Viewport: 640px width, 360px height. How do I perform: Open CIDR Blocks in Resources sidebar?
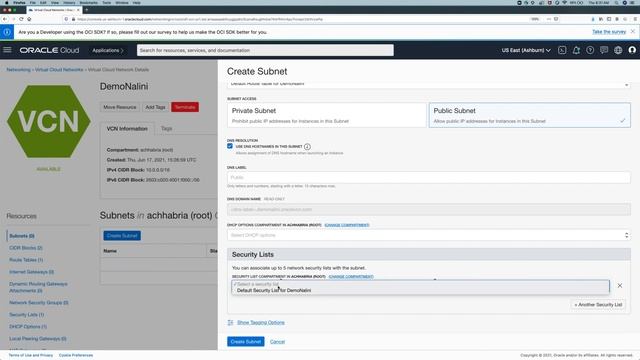click(x=26, y=248)
